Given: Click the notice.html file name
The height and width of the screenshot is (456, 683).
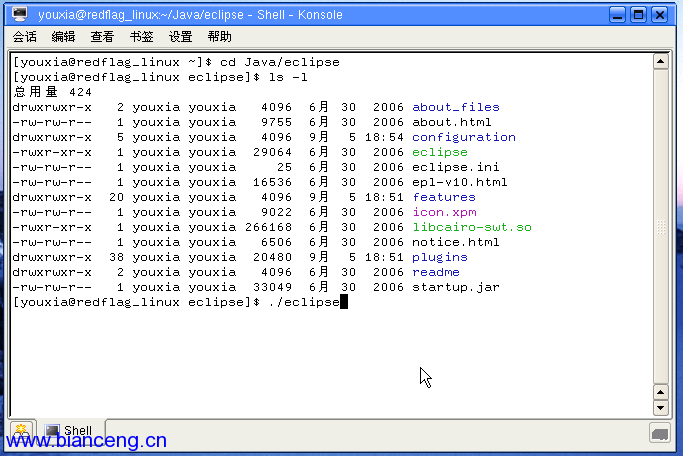Looking at the screenshot, I should [x=456, y=242].
